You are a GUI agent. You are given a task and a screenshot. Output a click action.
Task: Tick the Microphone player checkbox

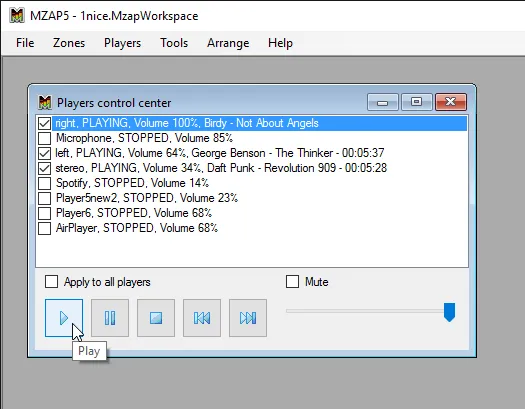coord(45,138)
